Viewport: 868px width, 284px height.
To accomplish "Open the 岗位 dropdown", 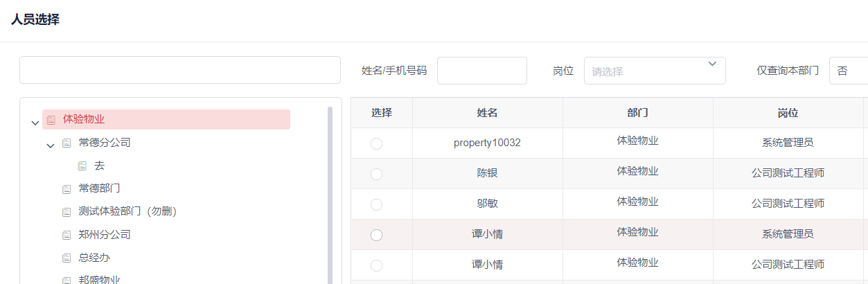I will coord(654,71).
